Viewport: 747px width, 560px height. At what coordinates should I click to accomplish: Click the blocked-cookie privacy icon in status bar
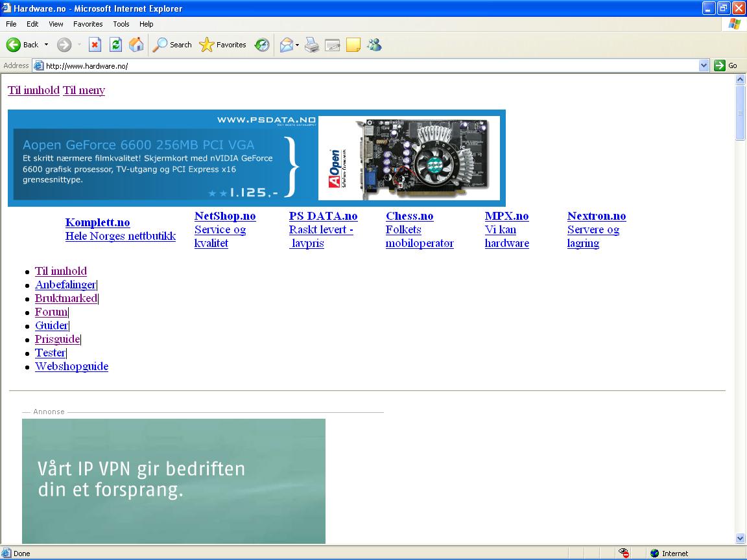(624, 553)
